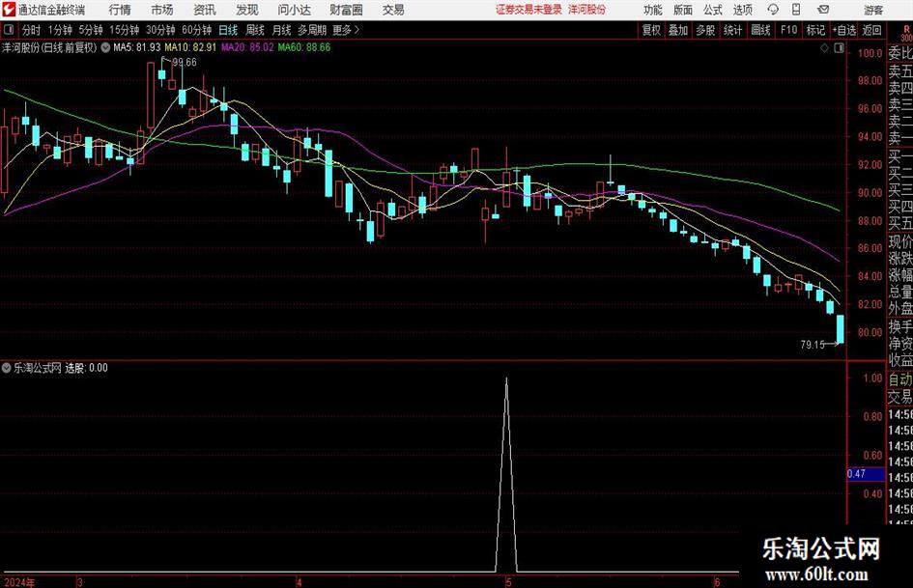Click the R 300 indicator badge
The height and width of the screenshot is (588, 913).
[x=906, y=33]
